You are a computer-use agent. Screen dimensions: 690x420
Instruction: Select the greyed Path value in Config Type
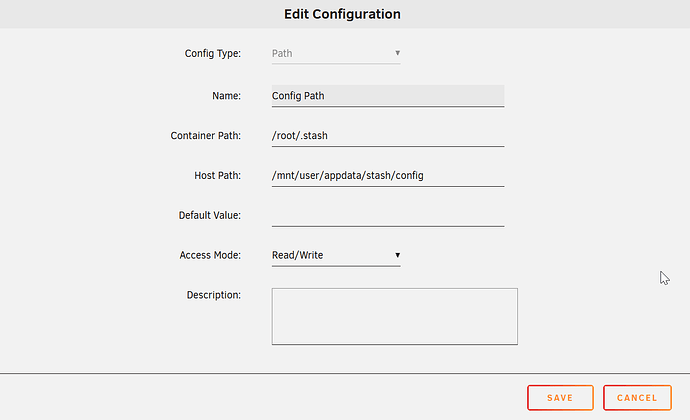[x=285, y=53]
